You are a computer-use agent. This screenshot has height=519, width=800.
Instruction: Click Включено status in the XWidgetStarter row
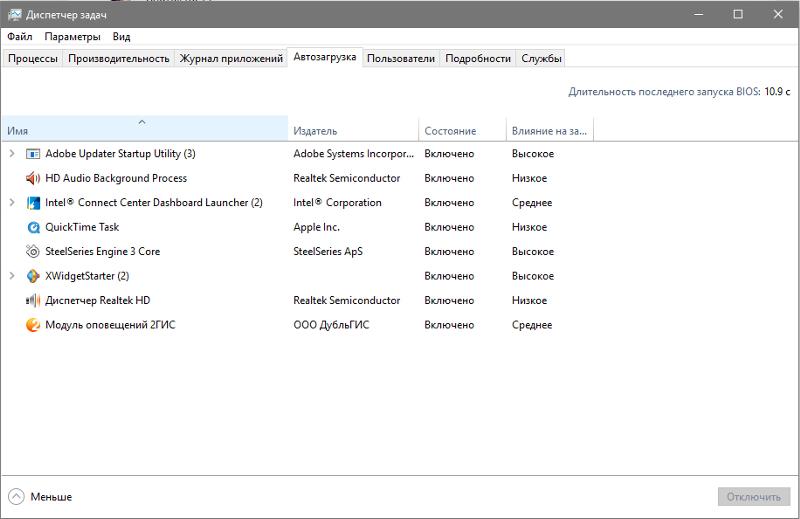449,276
